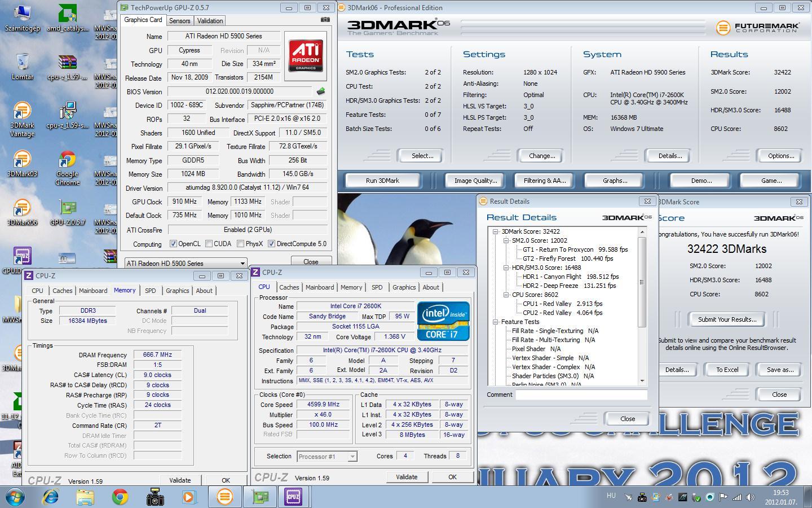Click the network signal tray icon

click(x=737, y=497)
